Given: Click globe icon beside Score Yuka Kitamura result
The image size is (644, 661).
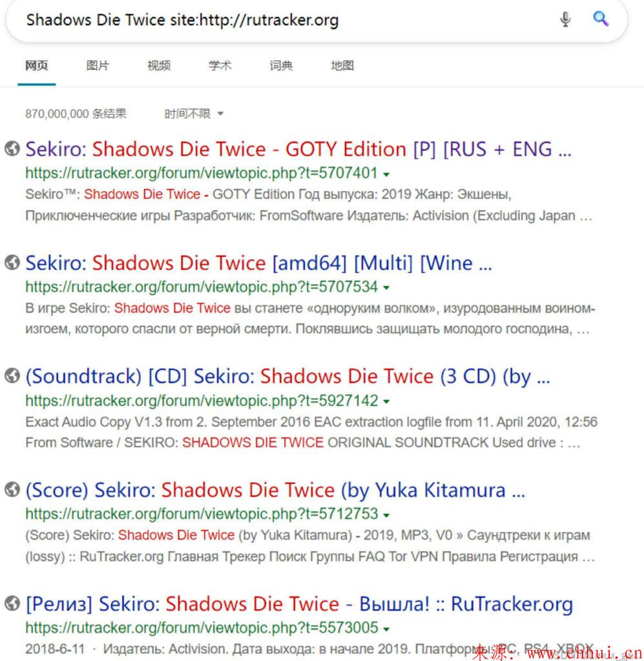Looking at the screenshot, I should [12, 489].
